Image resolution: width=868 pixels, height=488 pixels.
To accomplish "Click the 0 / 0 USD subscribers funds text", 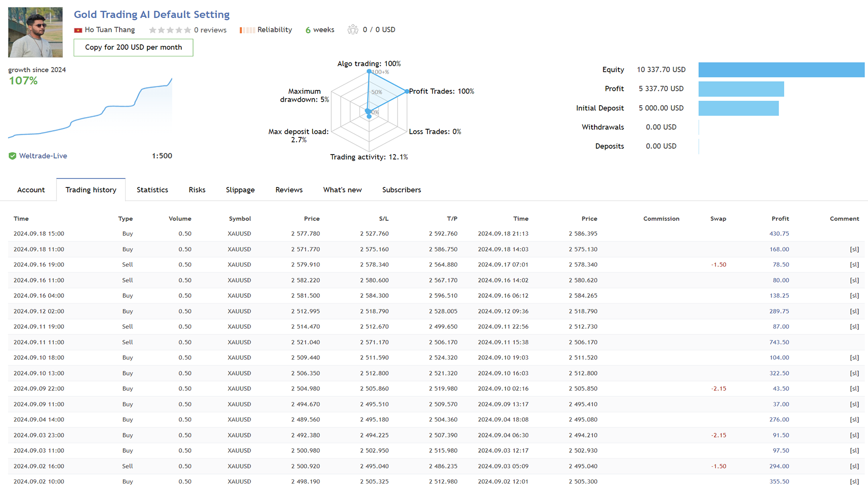I will (379, 30).
